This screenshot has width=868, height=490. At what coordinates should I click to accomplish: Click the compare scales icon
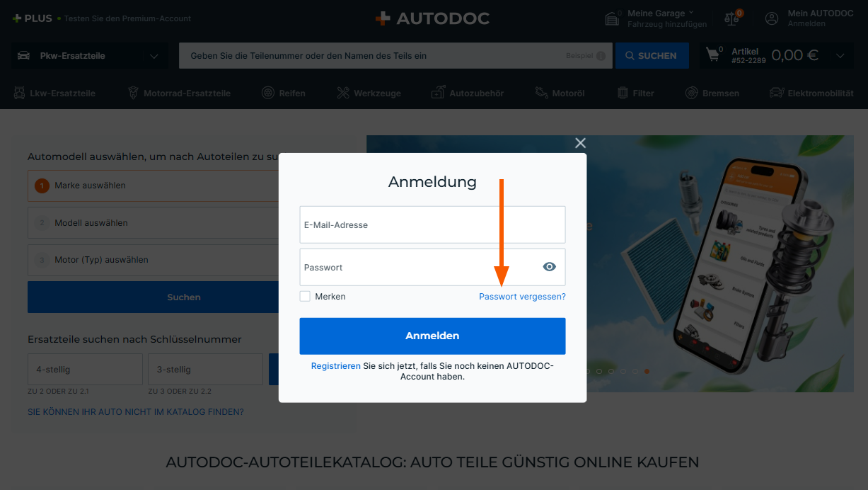coord(732,18)
